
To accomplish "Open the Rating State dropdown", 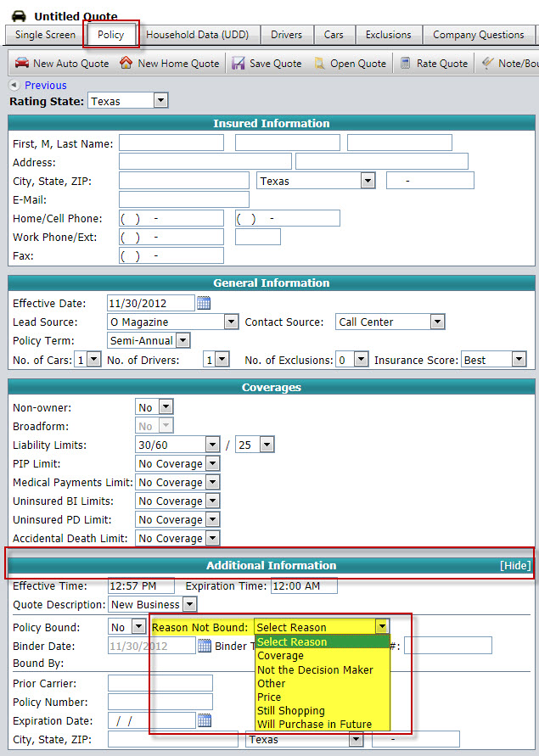I will click(x=160, y=100).
